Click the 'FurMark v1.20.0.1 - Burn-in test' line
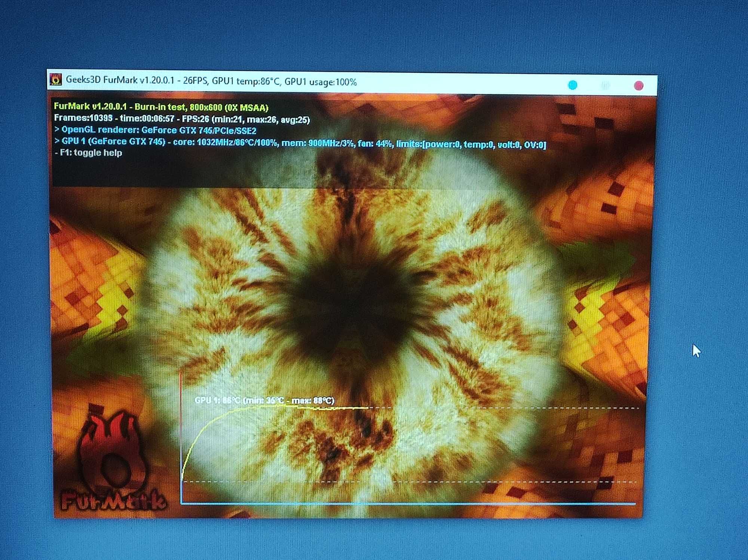 (x=161, y=107)
